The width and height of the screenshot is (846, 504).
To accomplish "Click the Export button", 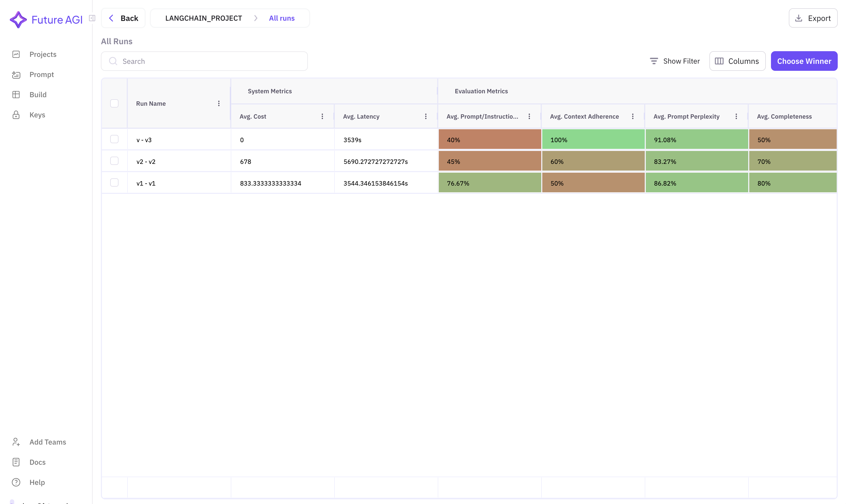I will click(813, 18).
